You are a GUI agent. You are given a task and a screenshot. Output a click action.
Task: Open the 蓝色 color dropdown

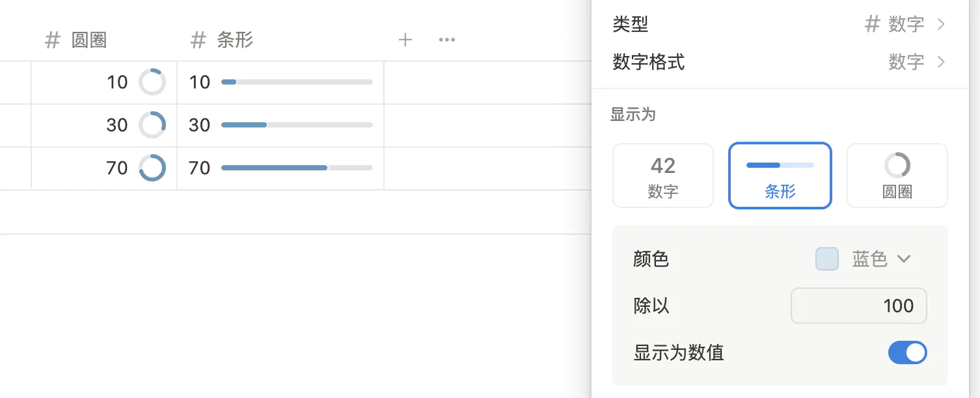903,258
